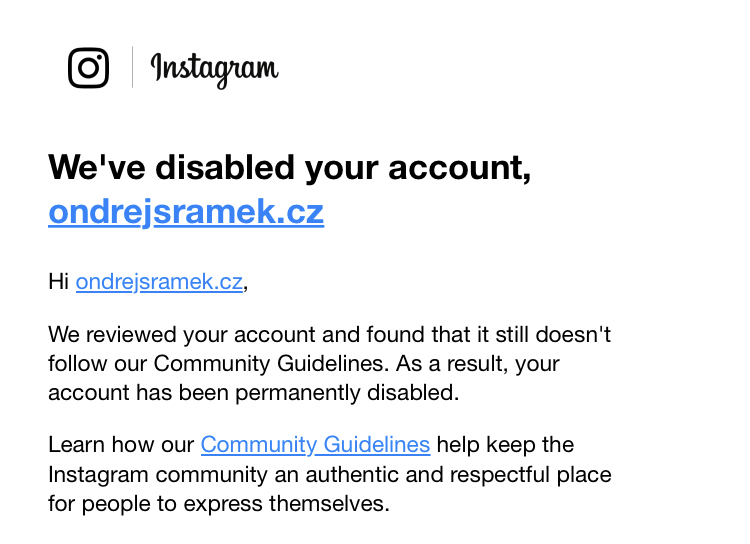The width and height of the screenshot is (750, 544).
Task: Click the text "follow our Community Guidelines"
Action: (219, 364)
